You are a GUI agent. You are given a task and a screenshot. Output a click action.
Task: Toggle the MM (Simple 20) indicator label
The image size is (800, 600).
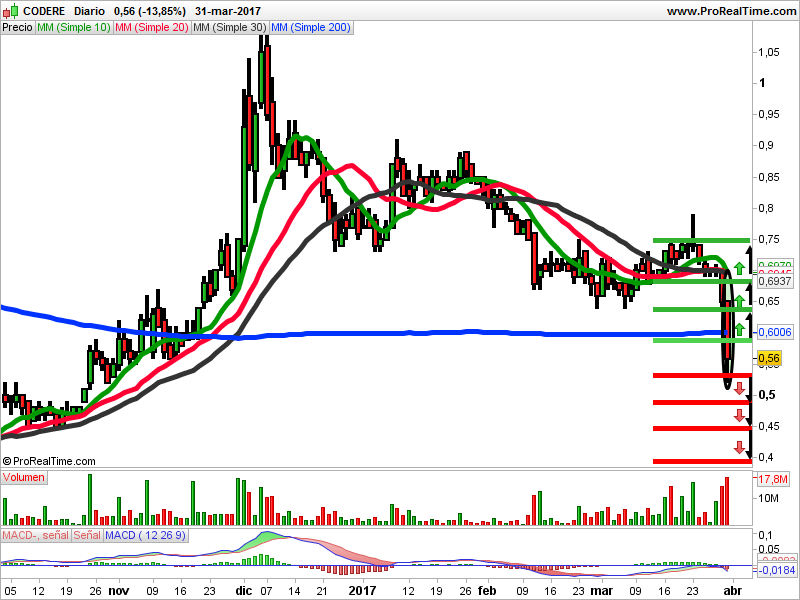tap(150, 28)
